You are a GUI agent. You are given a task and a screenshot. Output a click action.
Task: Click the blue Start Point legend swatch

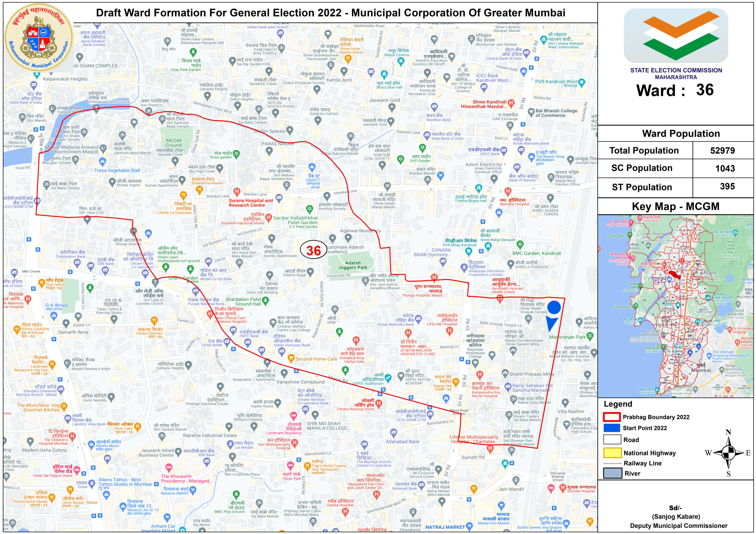(612, 428)
